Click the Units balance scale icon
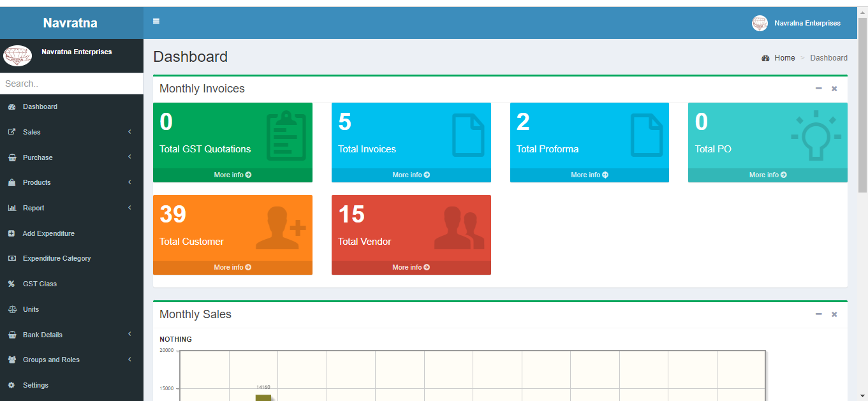 click(x=11, y=309)
